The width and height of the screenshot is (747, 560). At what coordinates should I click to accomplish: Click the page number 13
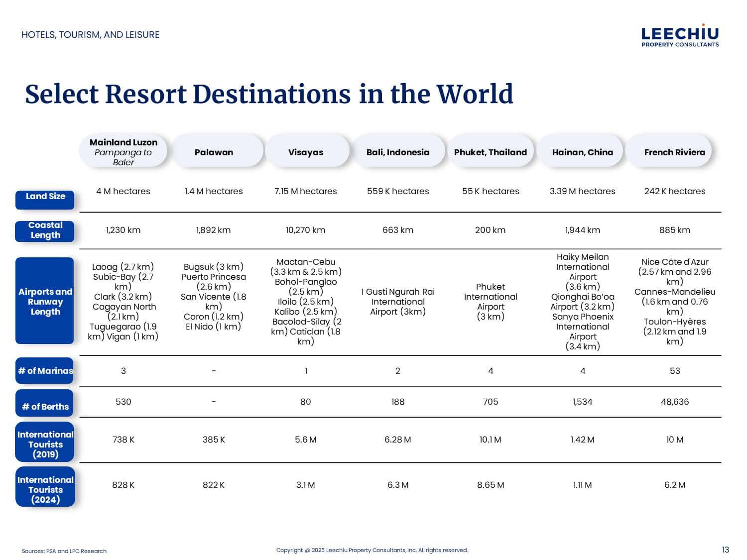coord(725,550)
